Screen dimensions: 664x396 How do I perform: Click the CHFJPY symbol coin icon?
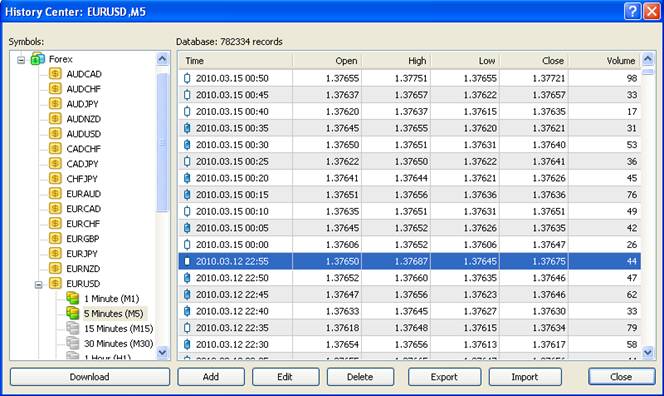point(55,178)
